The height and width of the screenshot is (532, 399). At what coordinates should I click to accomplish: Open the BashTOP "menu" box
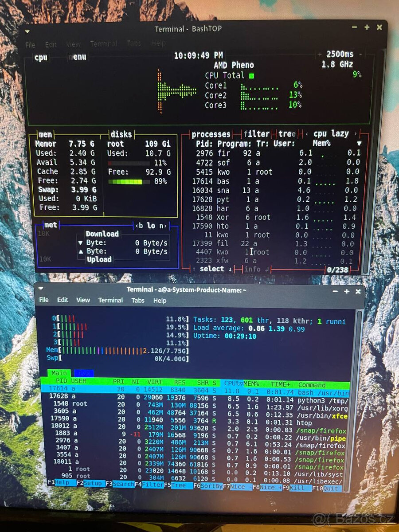pos(77,57)
